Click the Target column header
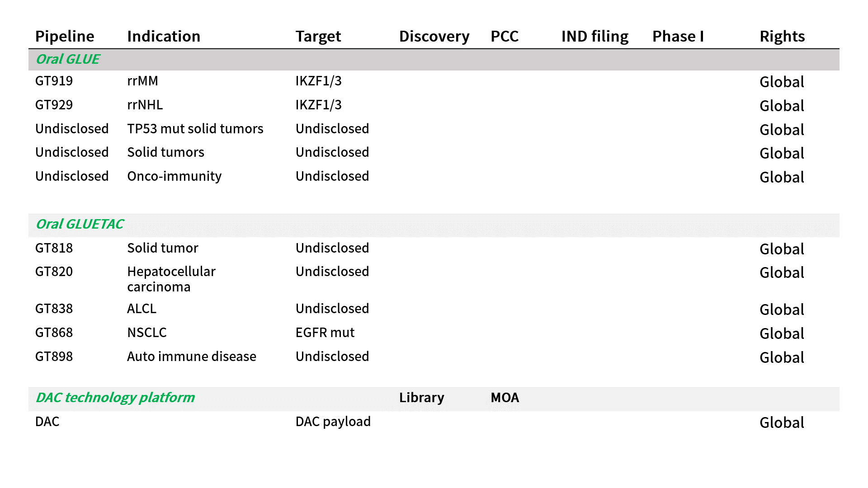The height and width of the screenshot is (488, 868). 318,36
